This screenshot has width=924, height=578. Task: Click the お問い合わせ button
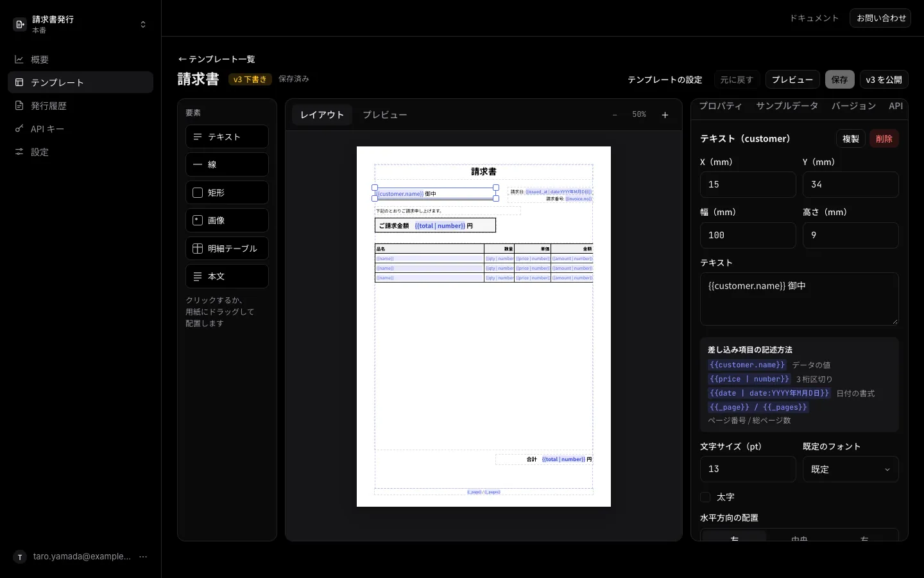pos(880,18)
